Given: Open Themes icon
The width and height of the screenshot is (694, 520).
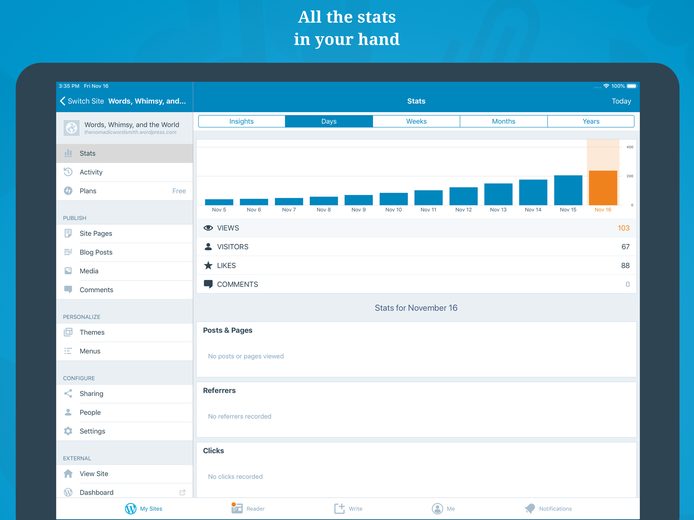Looking at the screenshot, I should pyautogui.click(x=68, y=332).
